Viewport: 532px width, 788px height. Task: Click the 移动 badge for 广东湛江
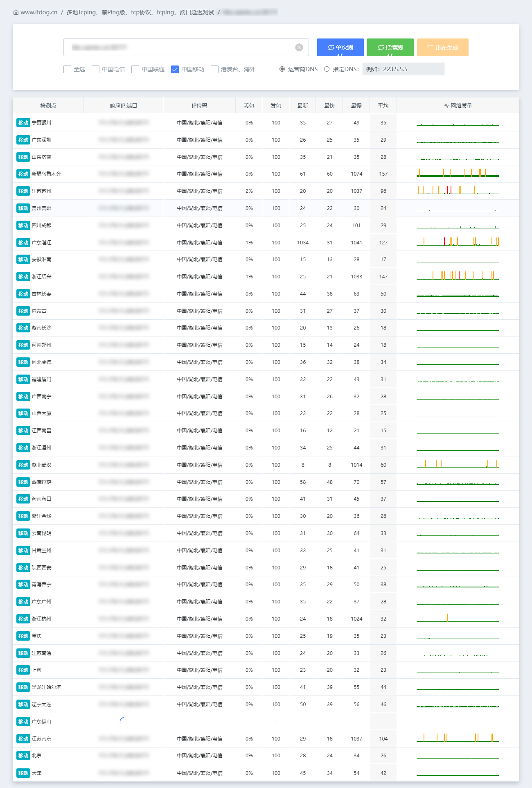23,243
